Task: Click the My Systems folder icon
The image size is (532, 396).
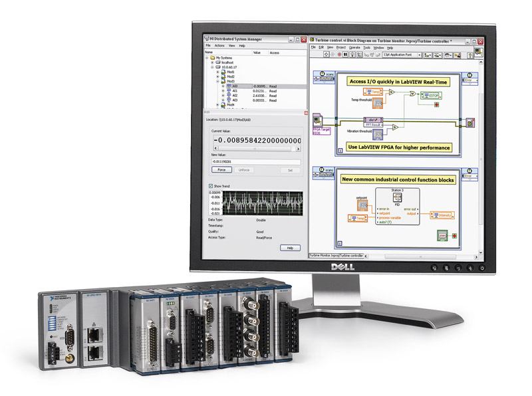Action: point(212,58)
